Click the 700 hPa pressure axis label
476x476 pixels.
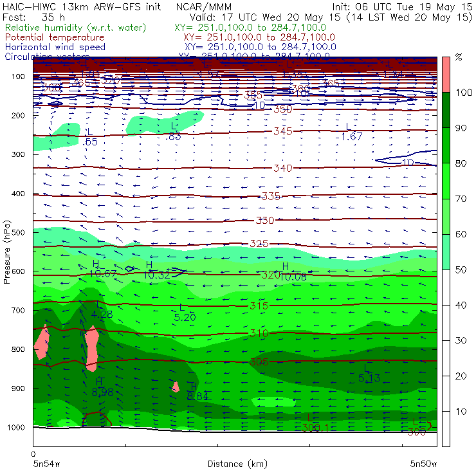pyautogui.click(x=18, y=311)
